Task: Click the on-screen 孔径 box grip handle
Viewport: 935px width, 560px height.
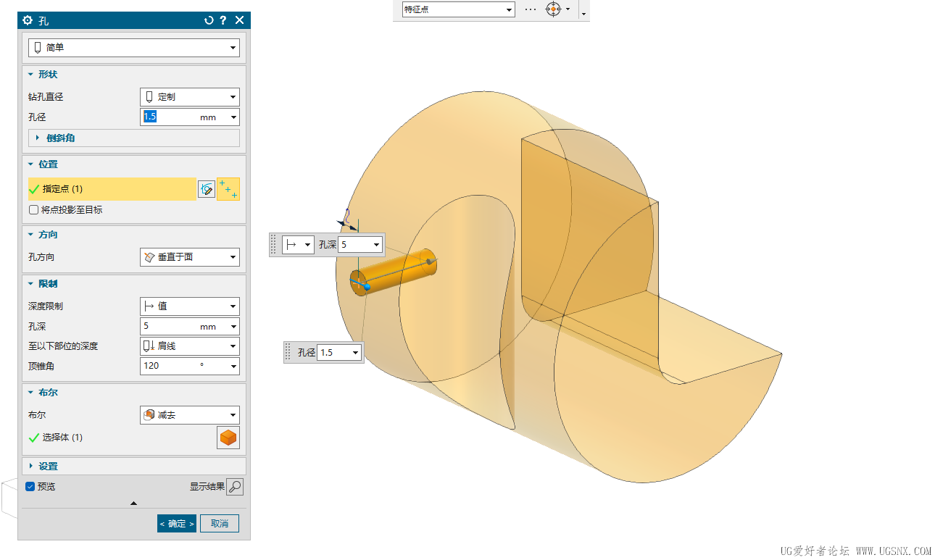Action: click(x=288, y=353)
